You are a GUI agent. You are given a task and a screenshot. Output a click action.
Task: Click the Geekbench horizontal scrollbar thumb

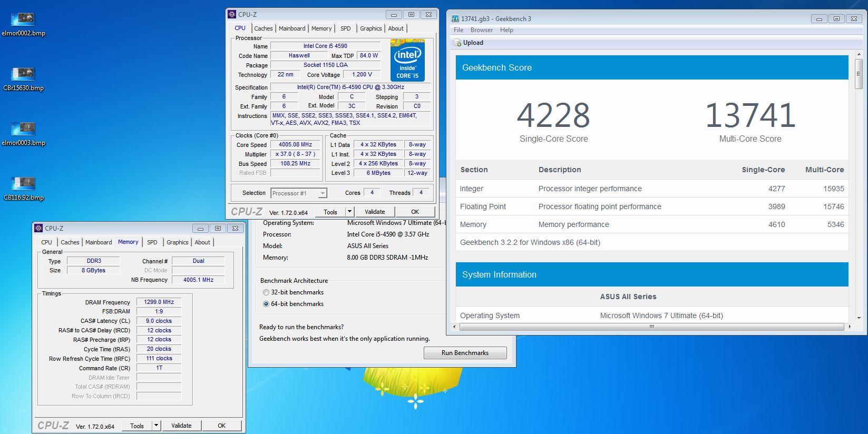click(651, 327)
